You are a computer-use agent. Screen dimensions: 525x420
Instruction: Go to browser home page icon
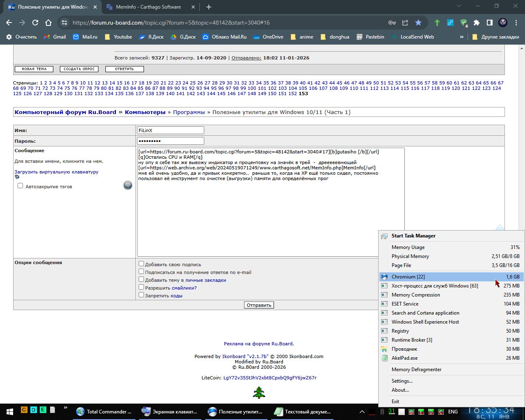[x=48, y=23]
